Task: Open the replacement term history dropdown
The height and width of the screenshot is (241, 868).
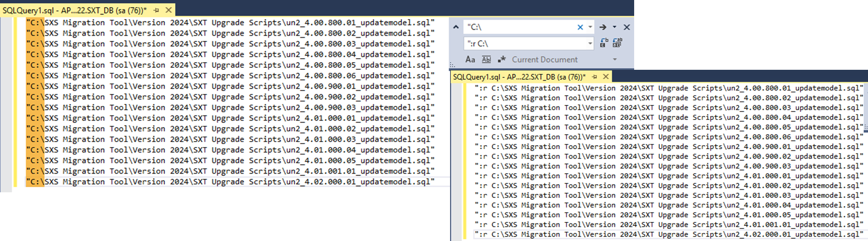Action: coord(590,44)
